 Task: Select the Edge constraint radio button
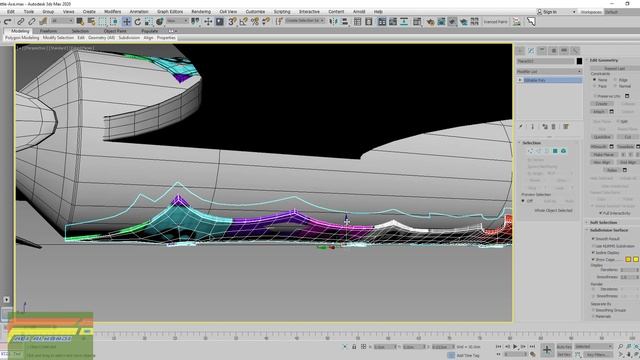click(615, 80)
